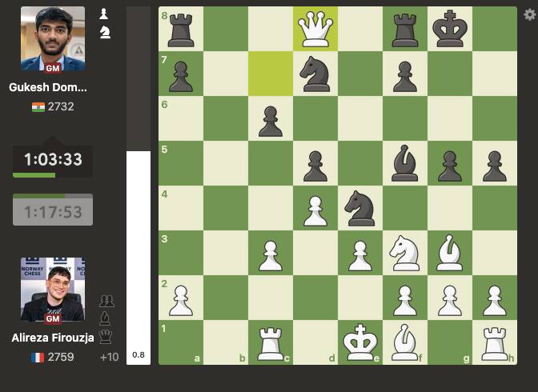The height and width of the screenshot is (392, 538).
Task: Click empty square e8
Action: point(360,29)
